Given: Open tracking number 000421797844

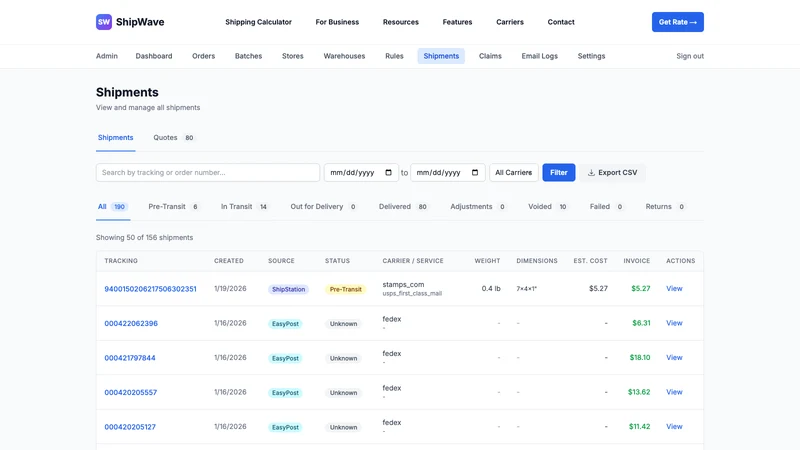Looking at the screenshot, I should (130, 358).
